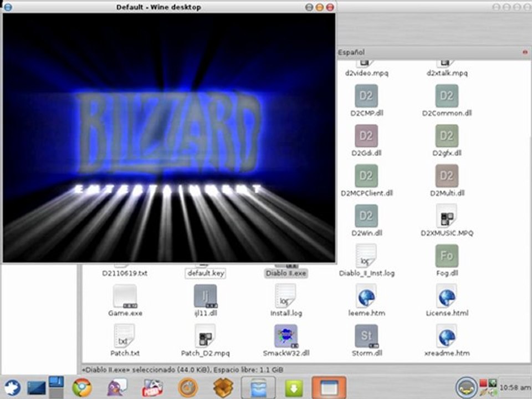Select the leeme.htm web page icon
The width and height of the screenshot is (532, 399).
[x=366, y=296]
